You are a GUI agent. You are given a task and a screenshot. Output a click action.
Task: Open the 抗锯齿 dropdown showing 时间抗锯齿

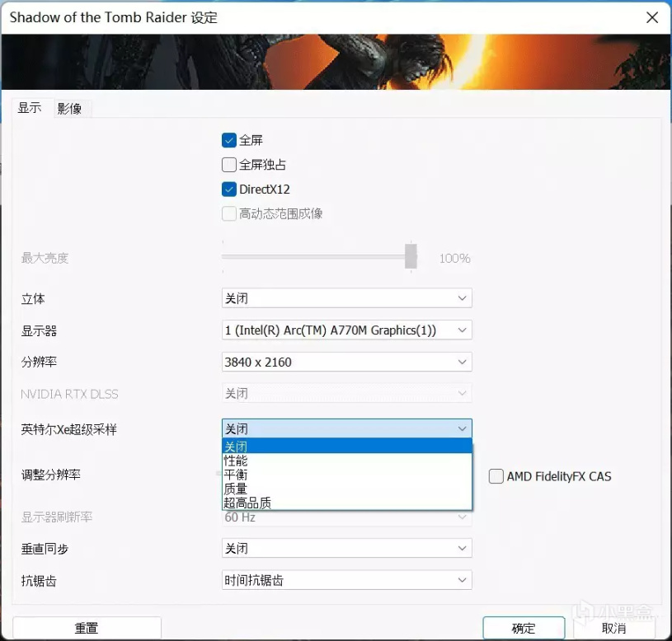tap(346, 580)
